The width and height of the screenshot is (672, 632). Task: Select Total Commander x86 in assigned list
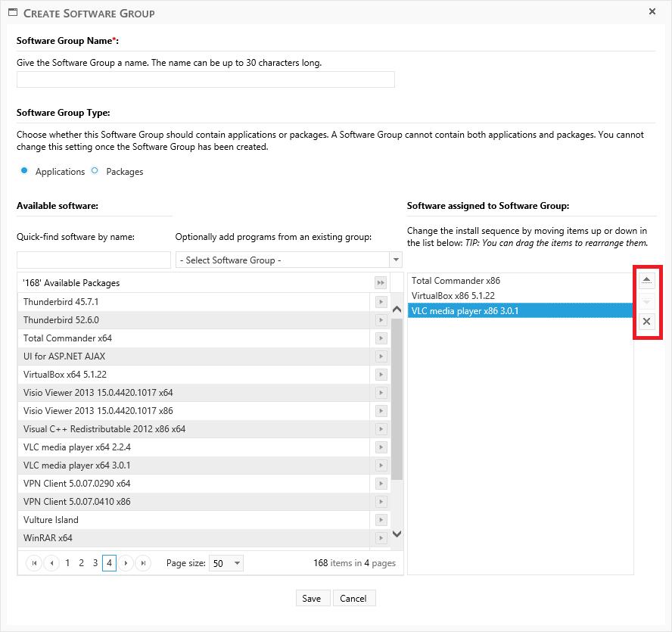coord(456,281)
